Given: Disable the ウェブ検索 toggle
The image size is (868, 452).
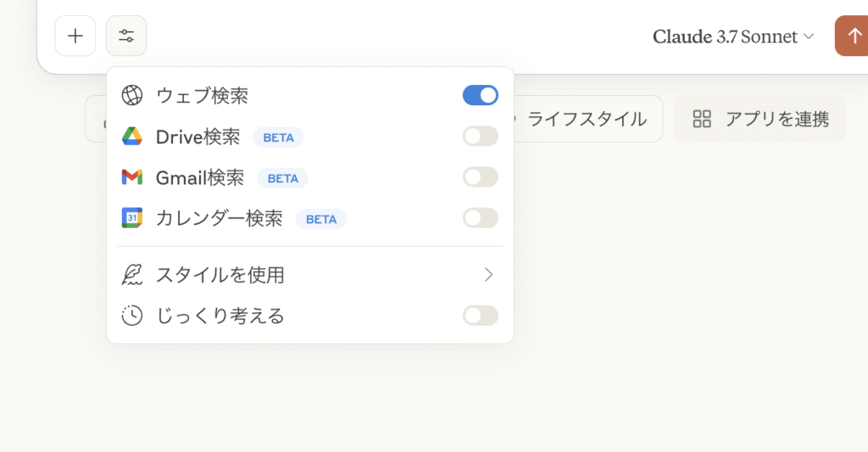Looking at the screenshot, I should click(x=481, y=95).
